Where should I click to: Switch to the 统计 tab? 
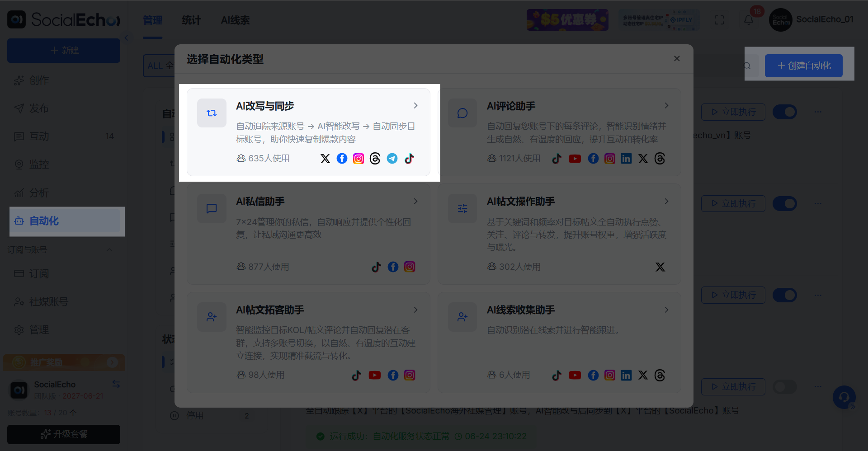click(191, 20)
